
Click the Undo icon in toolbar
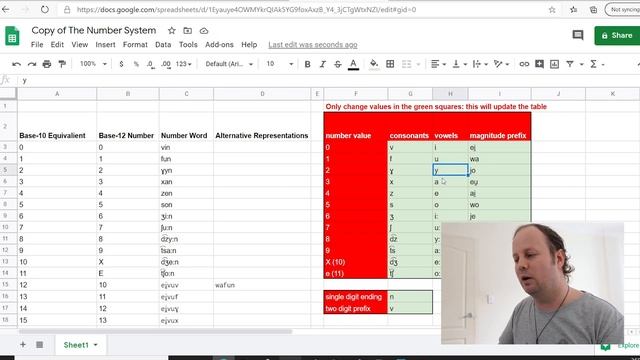point(16,64)
